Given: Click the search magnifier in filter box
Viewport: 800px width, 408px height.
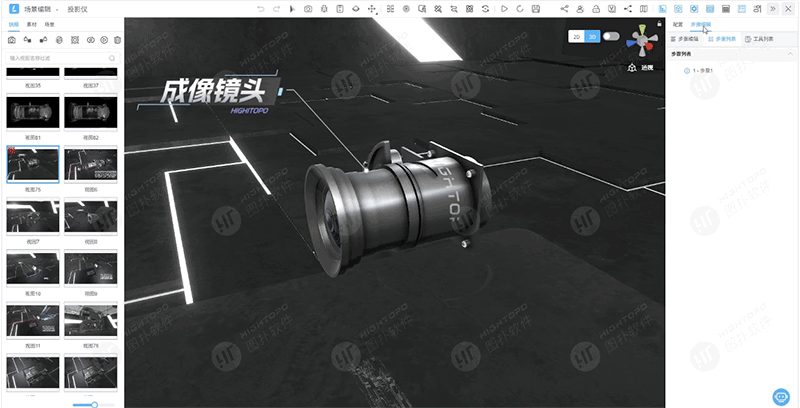Looking at the screenshot, I should (112, 58).
